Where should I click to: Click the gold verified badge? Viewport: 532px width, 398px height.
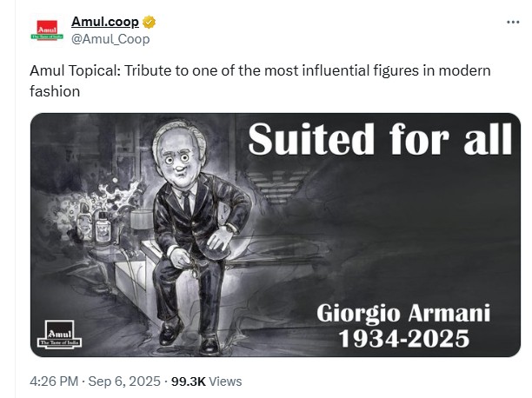[149, 22]
